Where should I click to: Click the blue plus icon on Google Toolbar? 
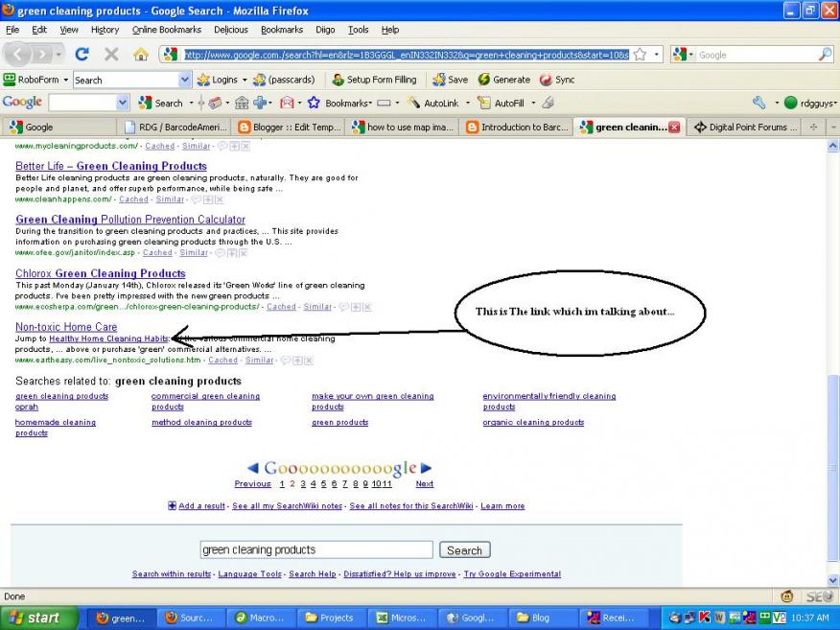261,103
